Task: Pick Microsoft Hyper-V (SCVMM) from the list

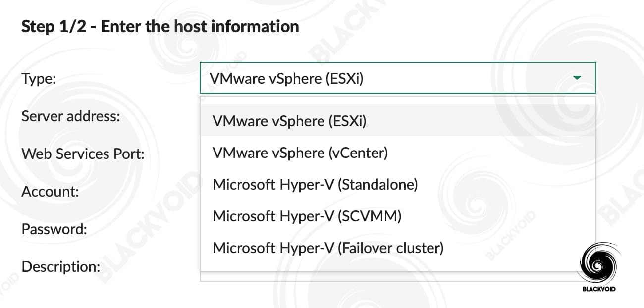Action: coord(307,216)
